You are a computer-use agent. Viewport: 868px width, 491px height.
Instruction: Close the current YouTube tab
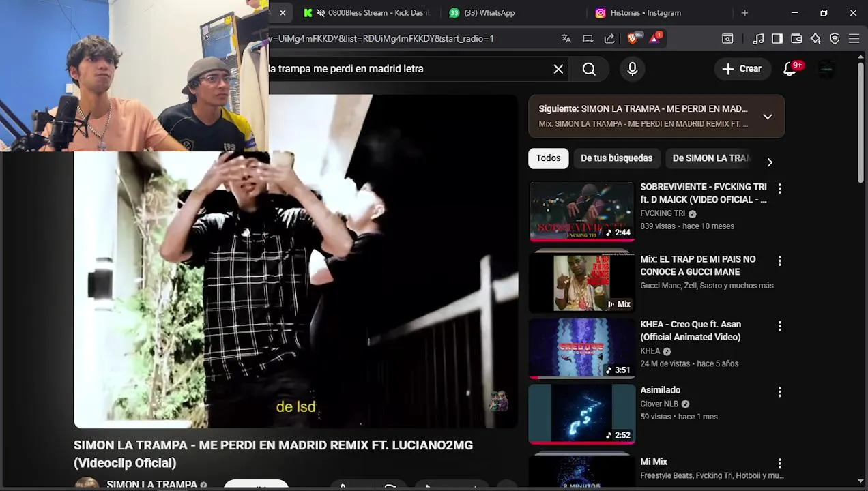pyautogui.click(x=283, y=13)
